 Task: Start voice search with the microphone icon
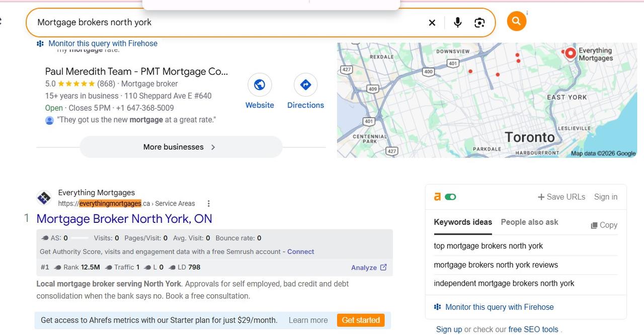click(x=457, y=23)
